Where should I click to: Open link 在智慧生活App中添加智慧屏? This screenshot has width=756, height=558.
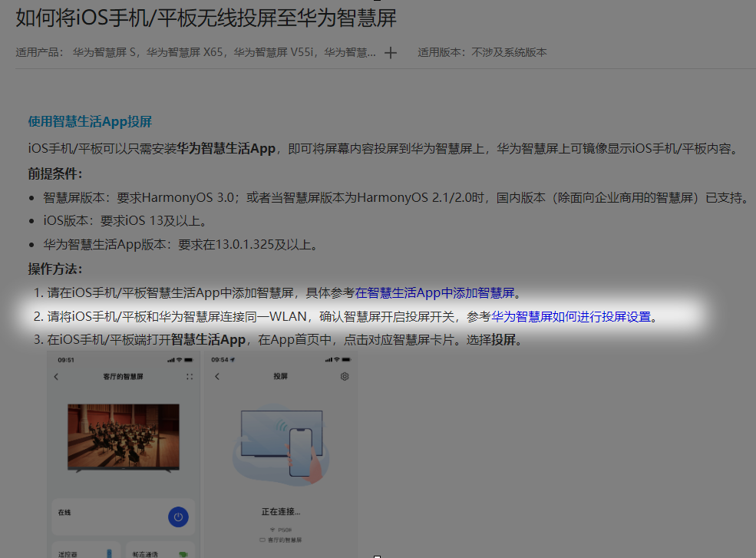[434, 292]
